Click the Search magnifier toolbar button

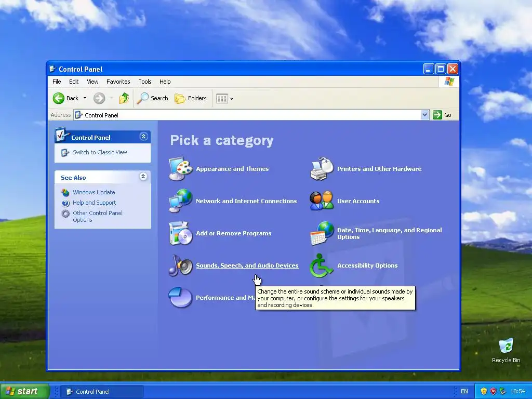click(152, 98)
